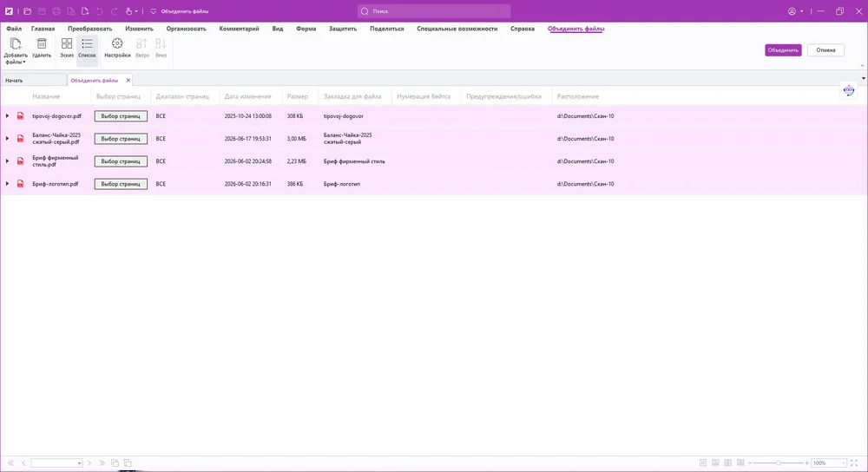Open the Комментарий ribbon tab
Image resolution: width=868 pixels, height=472 pixels.
click(x=239, y=29)
